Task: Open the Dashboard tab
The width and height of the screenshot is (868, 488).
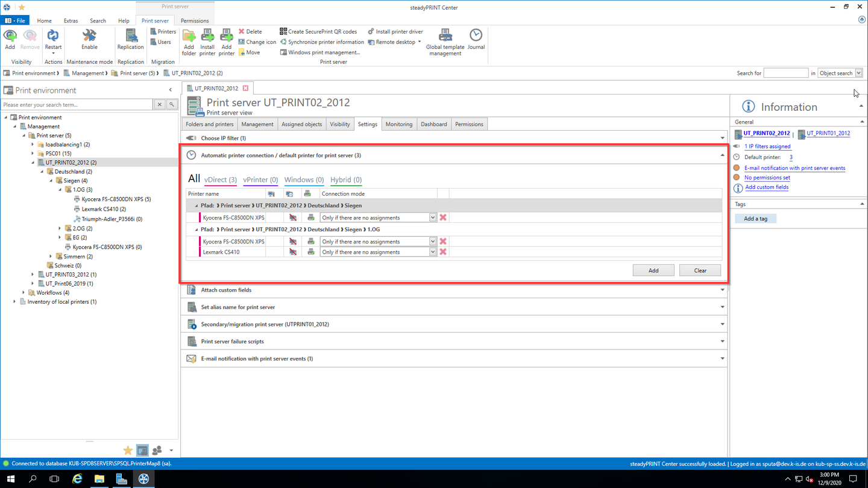Action: (434, 124)
